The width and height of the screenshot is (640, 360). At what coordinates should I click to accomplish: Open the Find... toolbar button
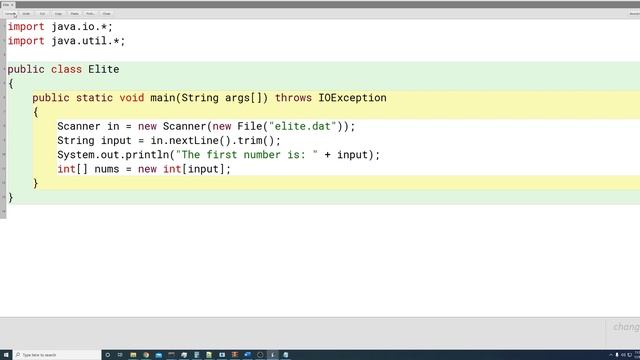click(90, 14)
